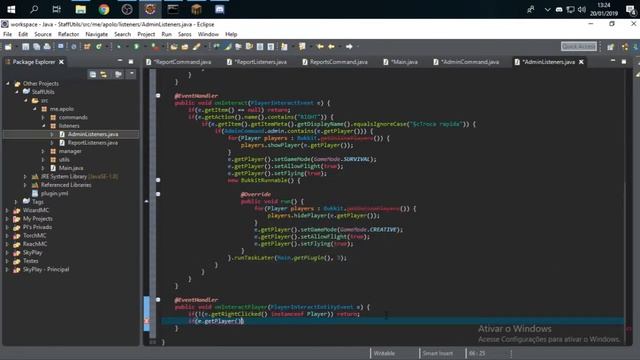Collapse All in Package Explorer toolbar
This screenshot has width=640, height=360.
pyautogui.click(x=93, y=74)
